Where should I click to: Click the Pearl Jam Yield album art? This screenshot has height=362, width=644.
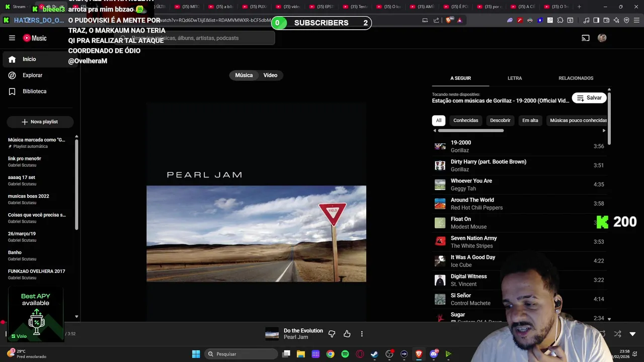[256, 212]
